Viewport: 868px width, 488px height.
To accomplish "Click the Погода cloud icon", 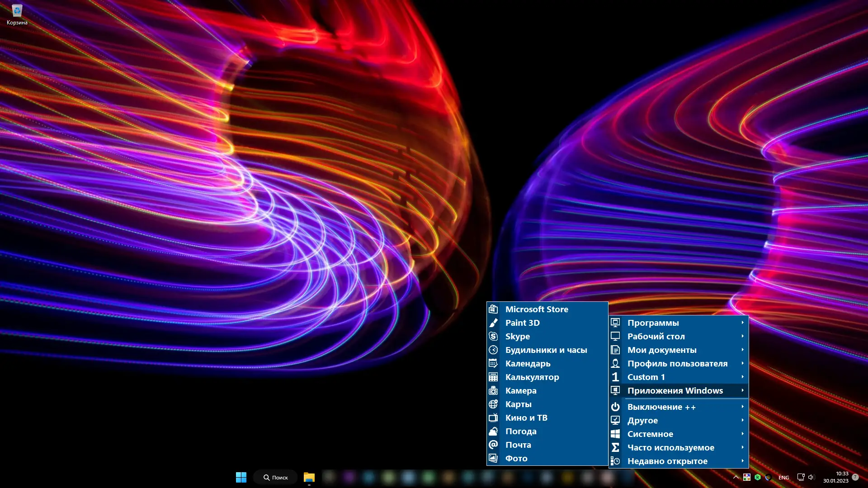I will pos(493,431).
